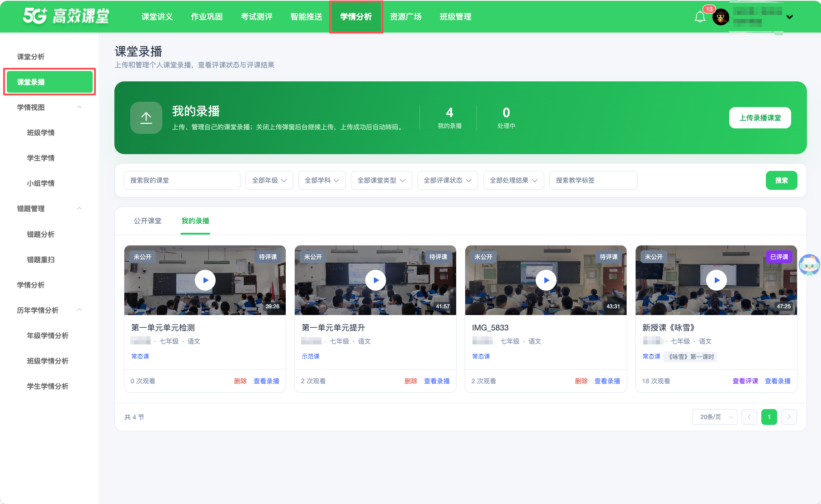Play the 新授课《咏雪》 video
The width and height of the screenshot is (821, 504).
717,280
